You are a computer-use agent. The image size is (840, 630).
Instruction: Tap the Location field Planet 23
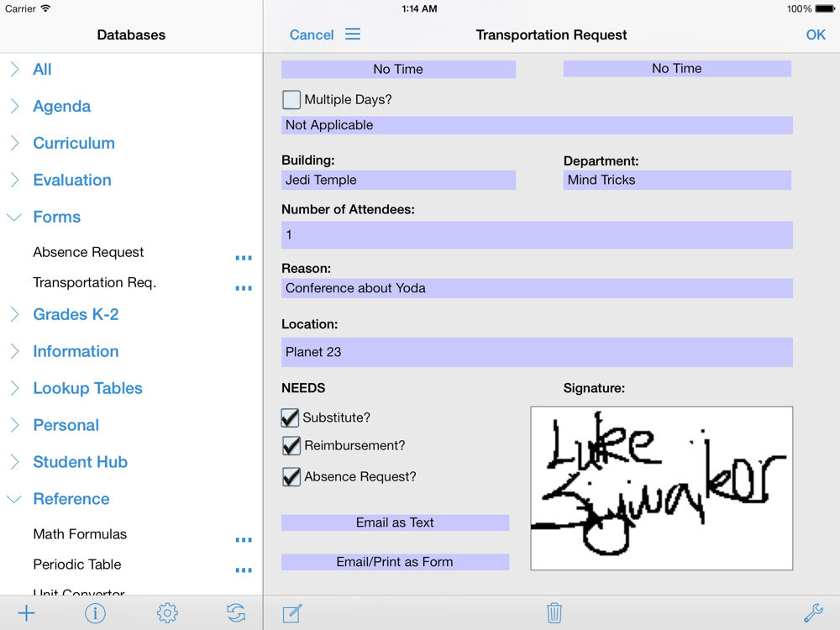537,352
